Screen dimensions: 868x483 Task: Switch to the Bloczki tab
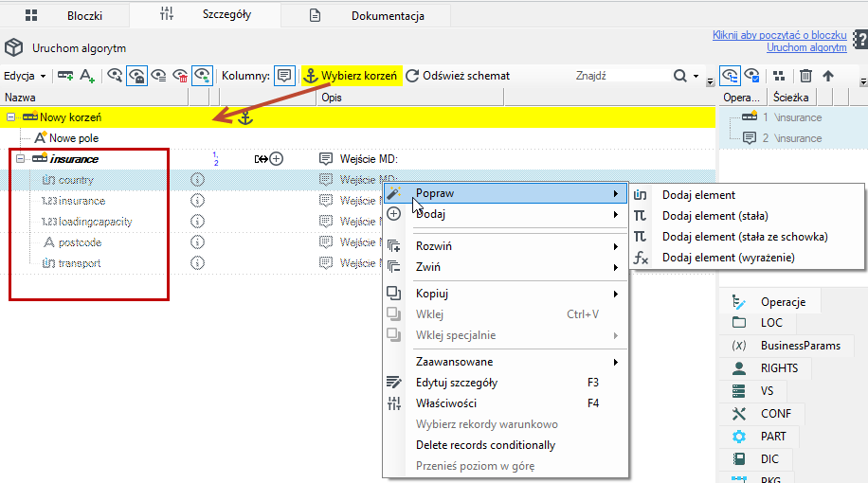[64, 15]
